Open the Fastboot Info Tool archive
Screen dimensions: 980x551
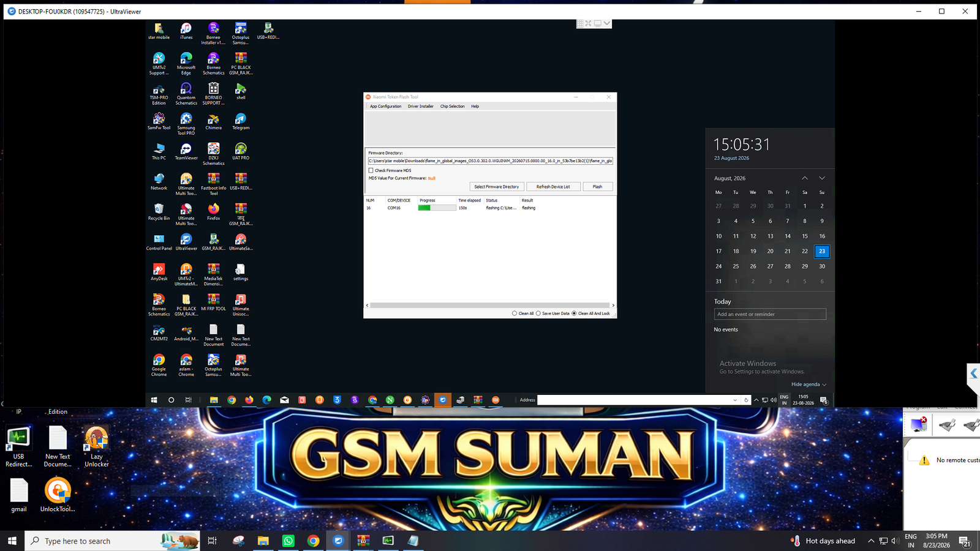click(x=213, y=184)
